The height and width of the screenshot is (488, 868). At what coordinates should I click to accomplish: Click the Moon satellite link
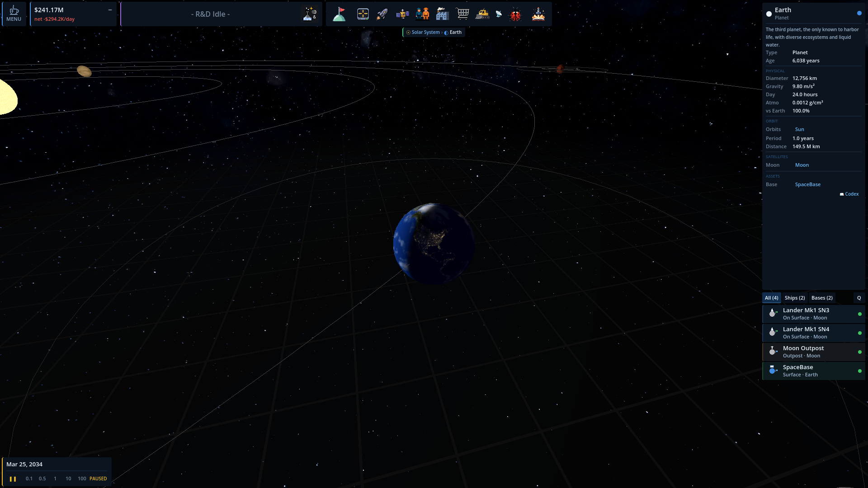802,165
